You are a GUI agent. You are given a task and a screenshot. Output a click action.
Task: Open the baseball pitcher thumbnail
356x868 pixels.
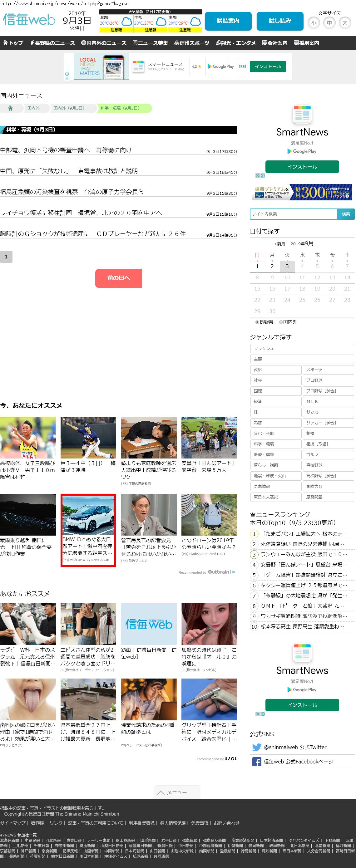[x=88, y=437]
